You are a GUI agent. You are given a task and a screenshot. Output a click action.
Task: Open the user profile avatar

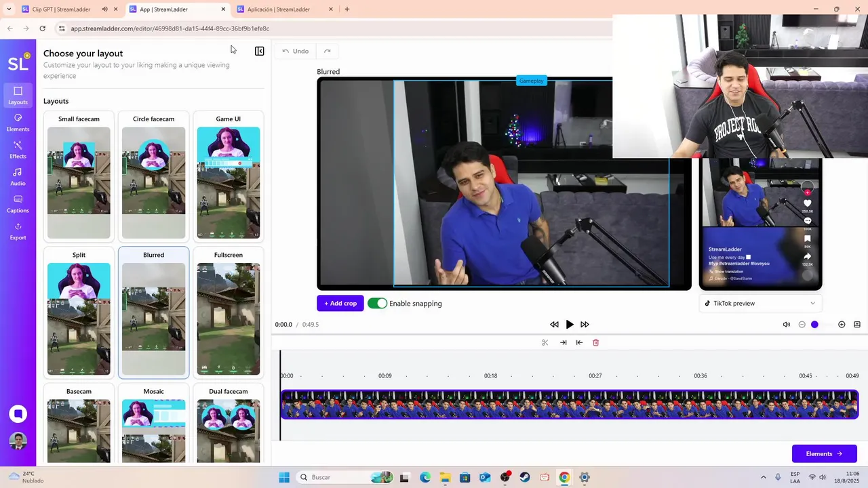pos(18,441)
